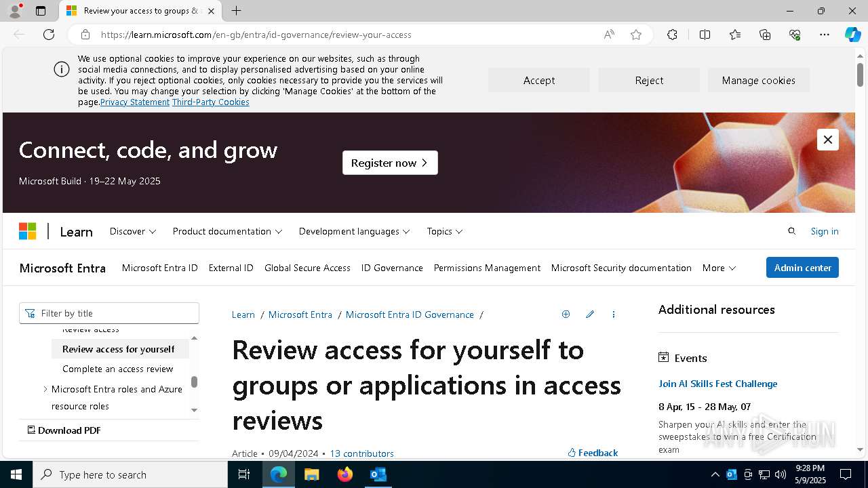Click the Sign in link
This screenshot has height=488, width=868.
tap(825, 231)
